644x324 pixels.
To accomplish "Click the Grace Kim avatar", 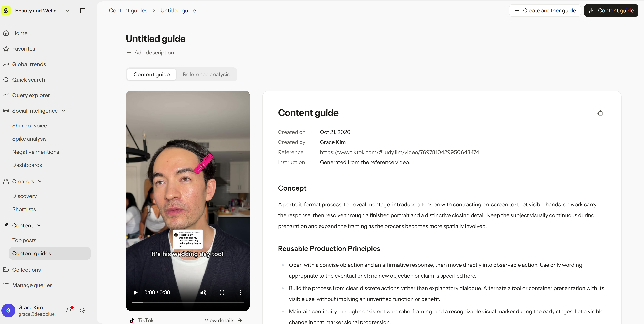I will tap(8, 310).
